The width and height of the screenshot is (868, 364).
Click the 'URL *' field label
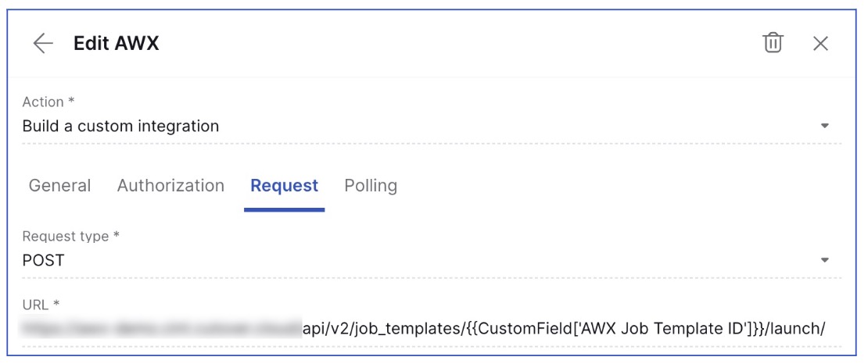point(41,304)
